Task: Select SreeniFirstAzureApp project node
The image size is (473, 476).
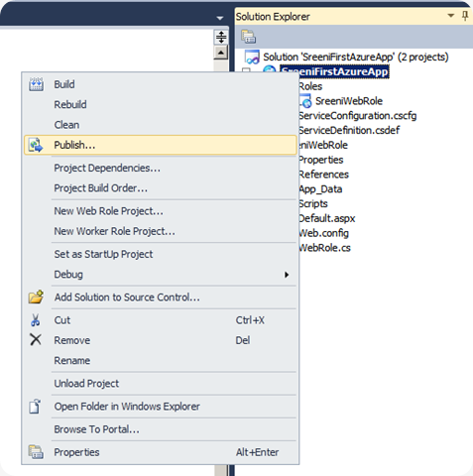Action: (x=334, y=71)
